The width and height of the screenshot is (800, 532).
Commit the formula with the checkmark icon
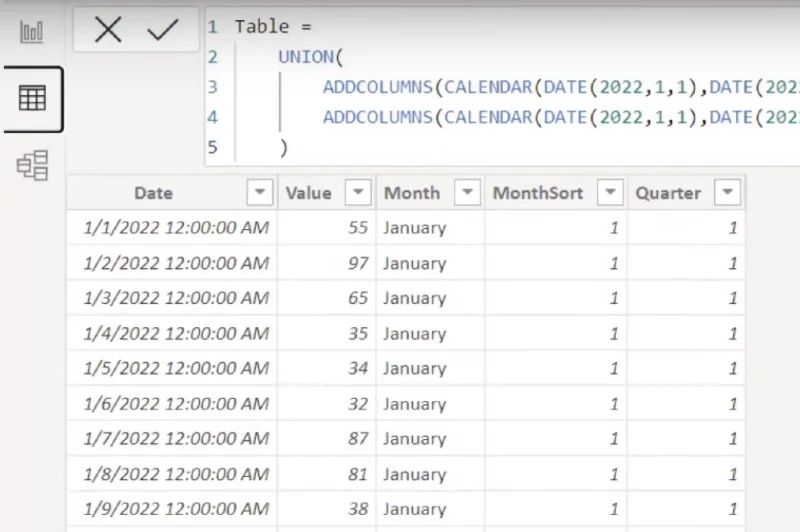coord(162,29)
